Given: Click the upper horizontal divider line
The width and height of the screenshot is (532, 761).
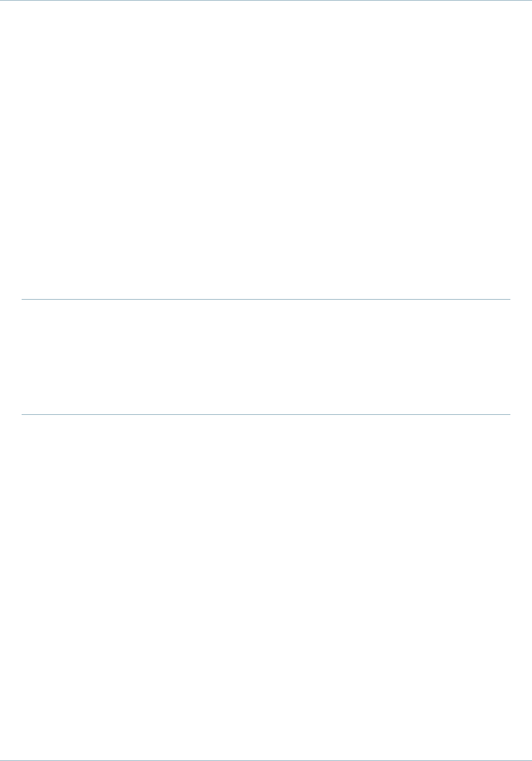Looking at the screenshot, I should [265, 299].
